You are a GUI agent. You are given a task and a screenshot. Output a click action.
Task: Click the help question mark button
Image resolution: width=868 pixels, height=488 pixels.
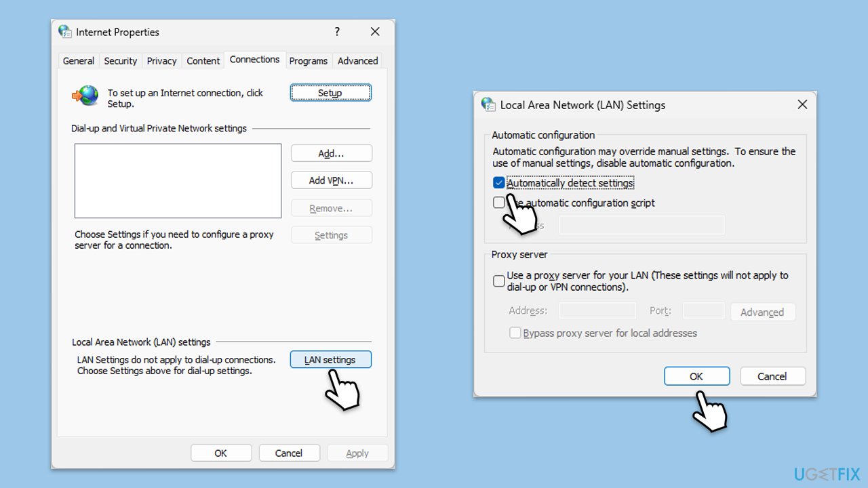pos(337,32)
